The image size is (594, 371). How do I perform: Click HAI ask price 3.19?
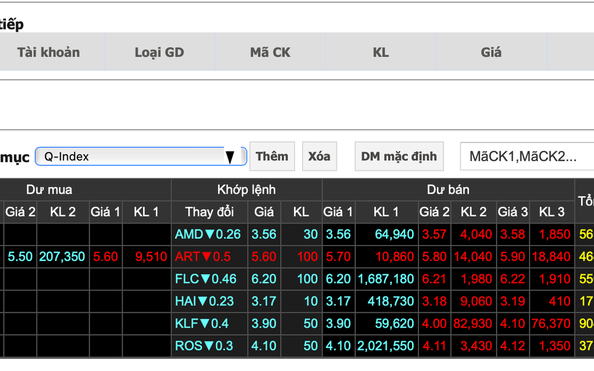[x=513, y=301]
